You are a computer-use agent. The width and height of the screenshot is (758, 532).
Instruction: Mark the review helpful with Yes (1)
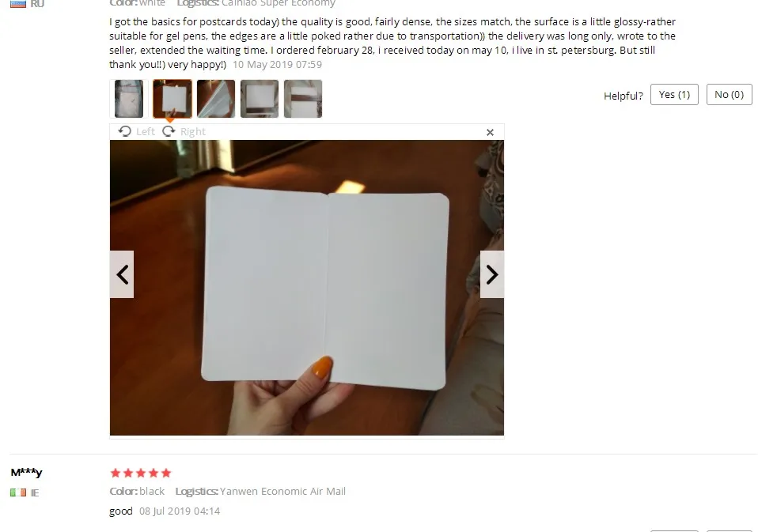tap(674, 94)
